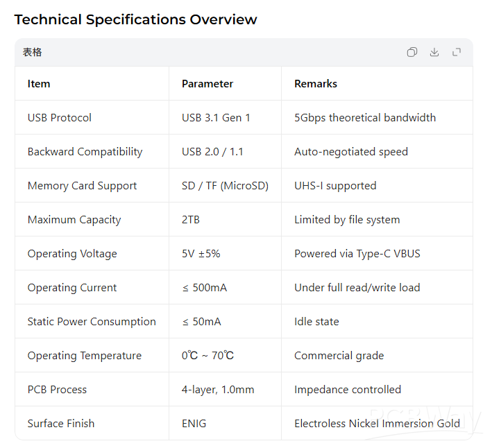492x448 pixels.
Task: Click the Powered via Type-C VBUS remark
Action: point(357,254)
